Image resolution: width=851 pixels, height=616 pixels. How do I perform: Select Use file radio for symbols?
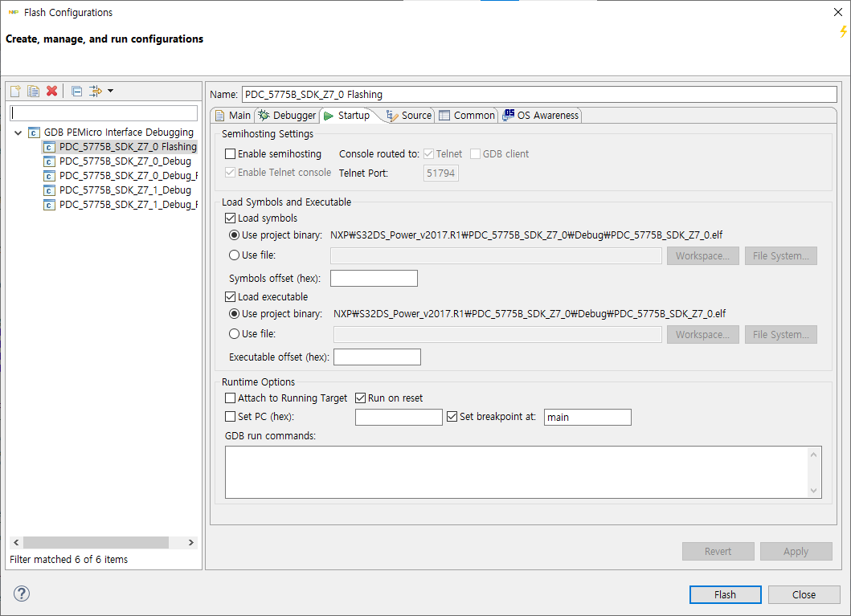click(235, 255)
